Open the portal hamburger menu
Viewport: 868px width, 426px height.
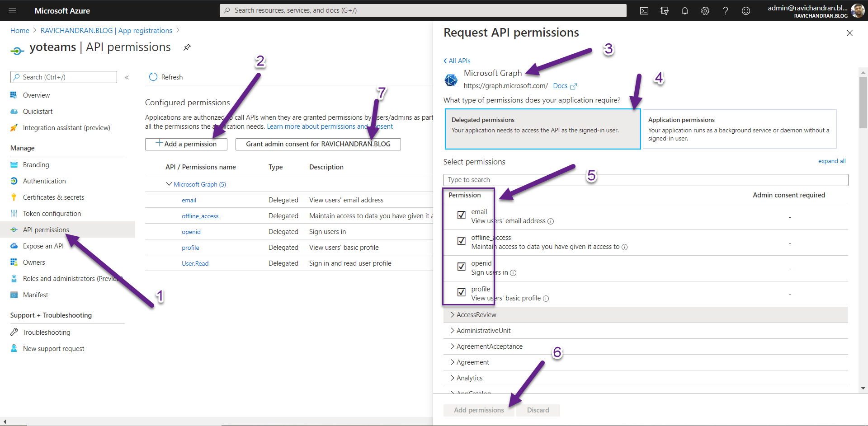[12, 10]
